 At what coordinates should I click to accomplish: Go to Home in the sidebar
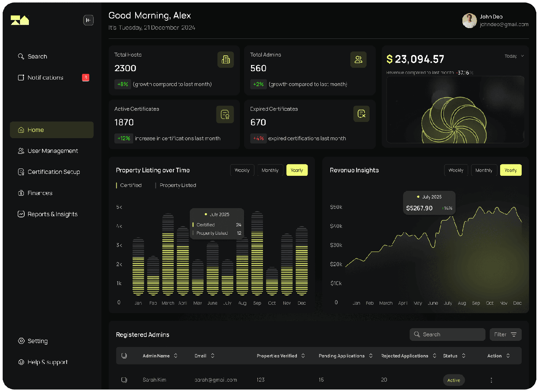point(52,130)
